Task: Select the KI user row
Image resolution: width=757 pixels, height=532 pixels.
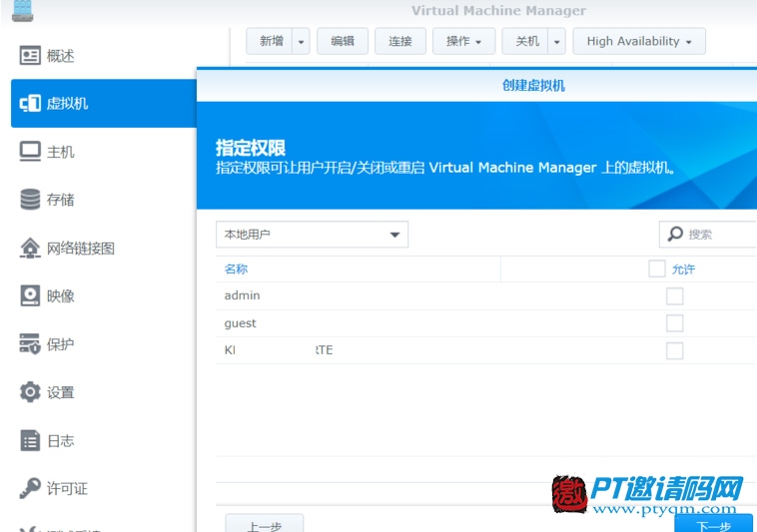Action: tap(486, 350)
